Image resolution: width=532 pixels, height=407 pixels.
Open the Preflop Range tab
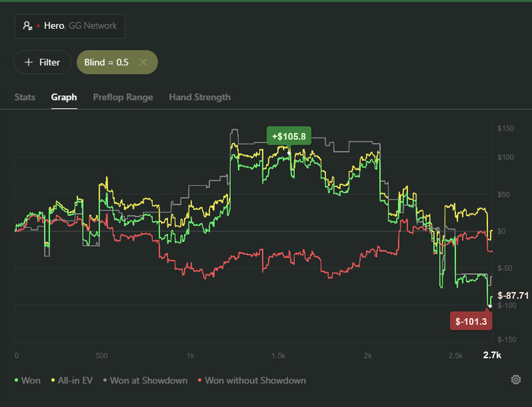122,97
